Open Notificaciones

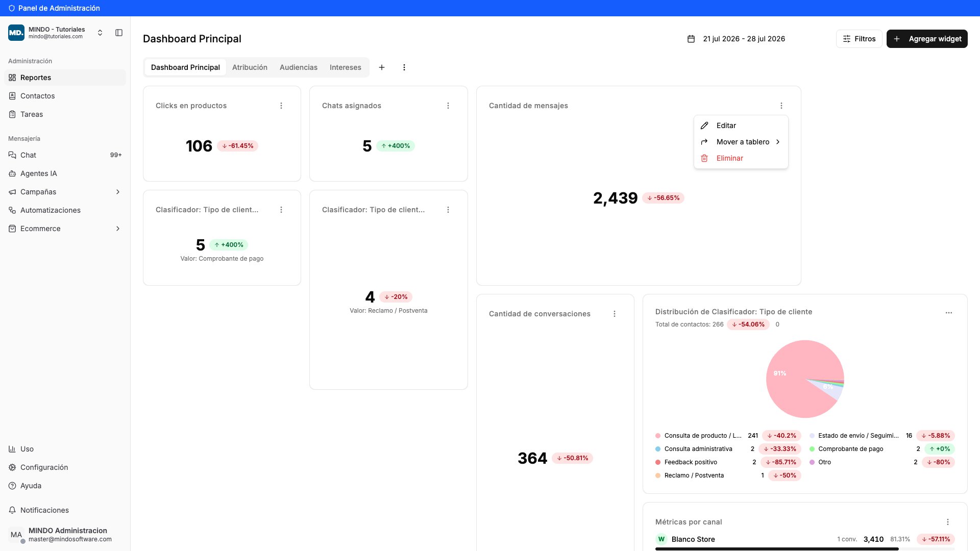click(x=65, y=510)
